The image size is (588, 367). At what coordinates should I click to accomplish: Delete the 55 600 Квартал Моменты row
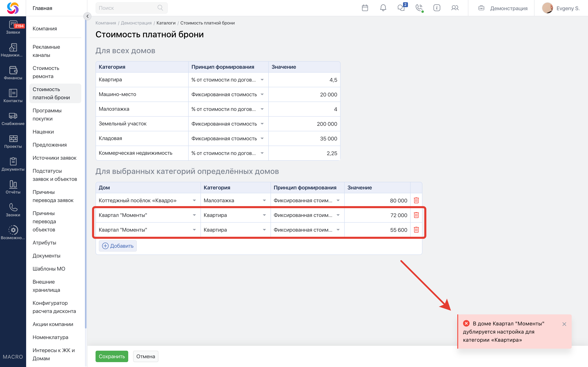[416, 230]
